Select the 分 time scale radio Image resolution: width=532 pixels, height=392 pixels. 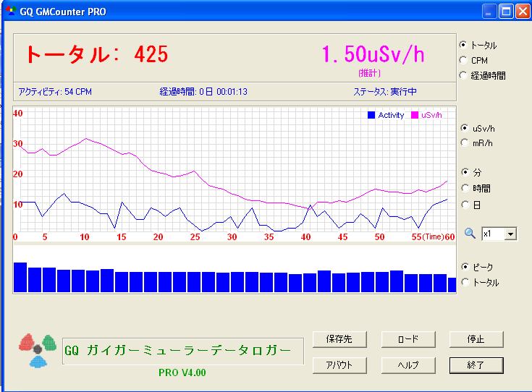[465, 172]
